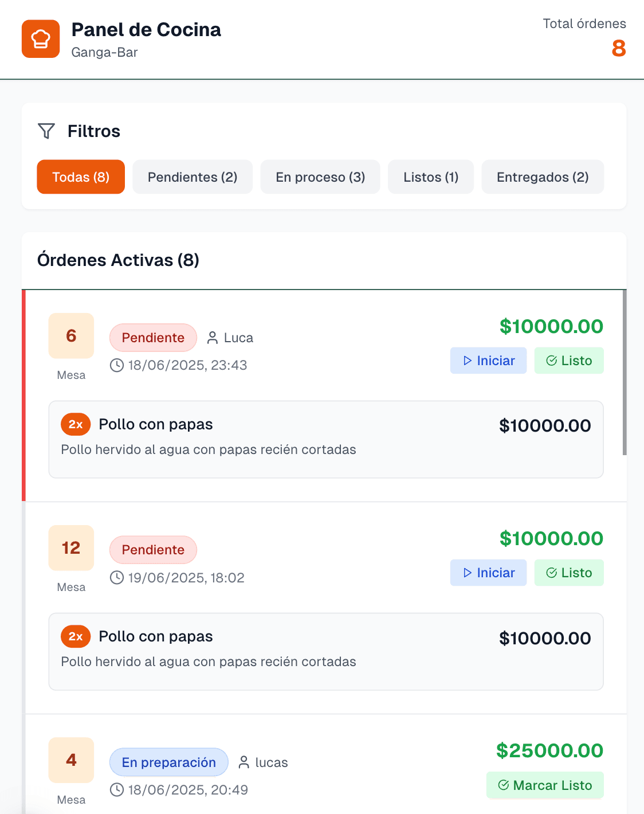Click the funnel filter icon
This screenshot has height=814, width=644.
tap(46, 131)
